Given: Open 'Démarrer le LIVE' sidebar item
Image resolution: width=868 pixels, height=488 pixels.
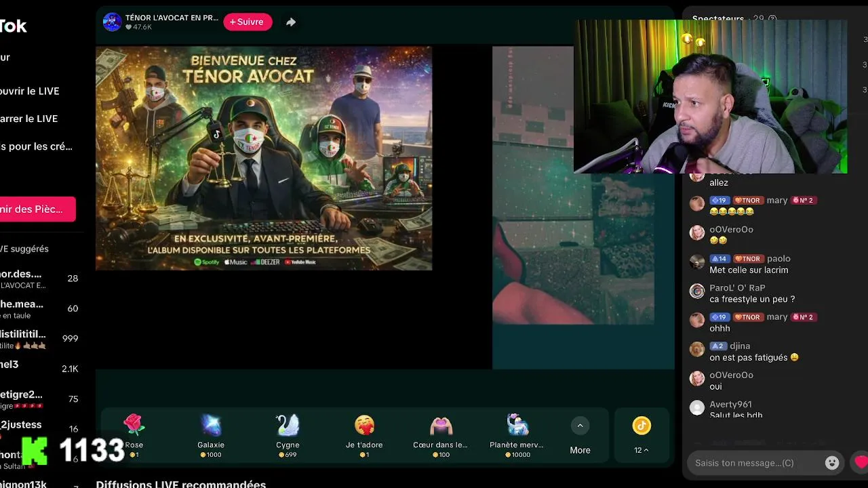Looking at the screenshot, I should 28,119.
